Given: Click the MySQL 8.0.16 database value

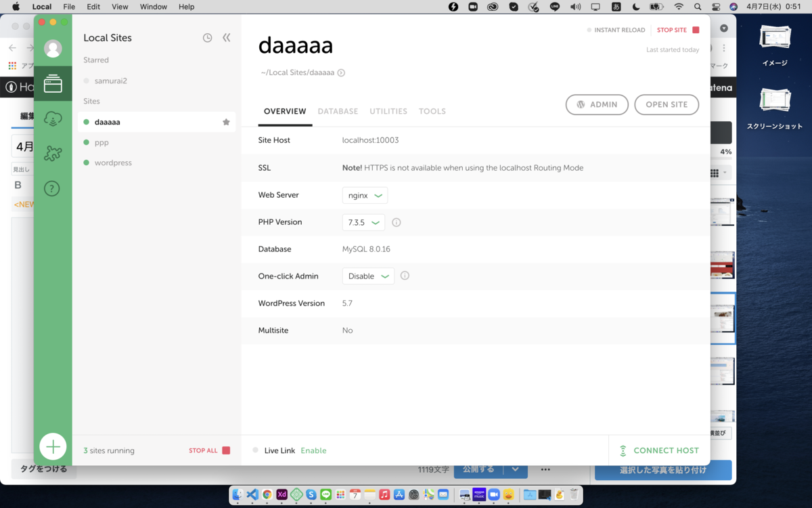Looking at the screenshot, I should (x=366, y=249).
